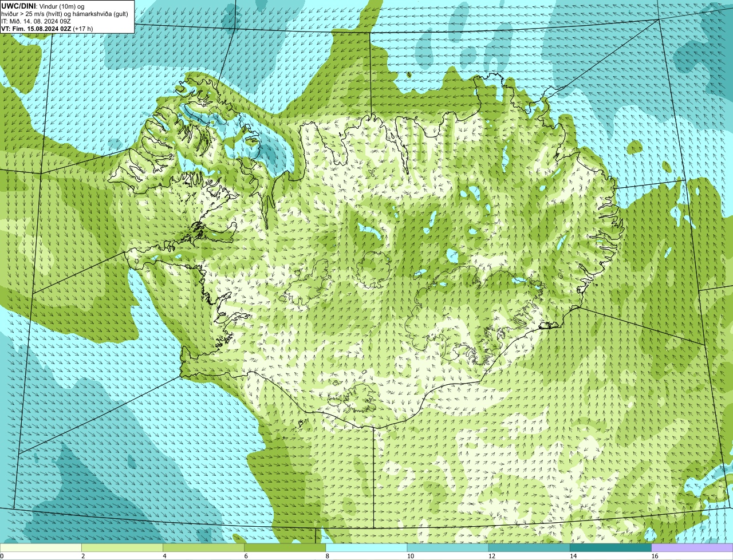Click the legend label '14'
Image resolution: width=733 pixels, height=560 pixels.
tap(573, 556)
